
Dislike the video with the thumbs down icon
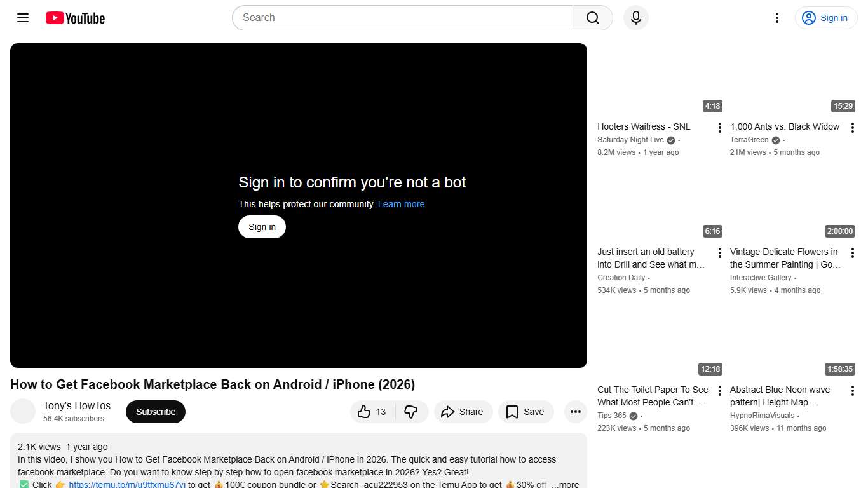(x=412, y=412)
